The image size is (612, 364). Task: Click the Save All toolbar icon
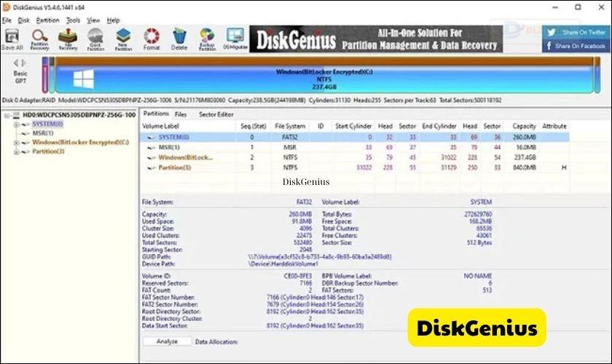pos(12,39)
